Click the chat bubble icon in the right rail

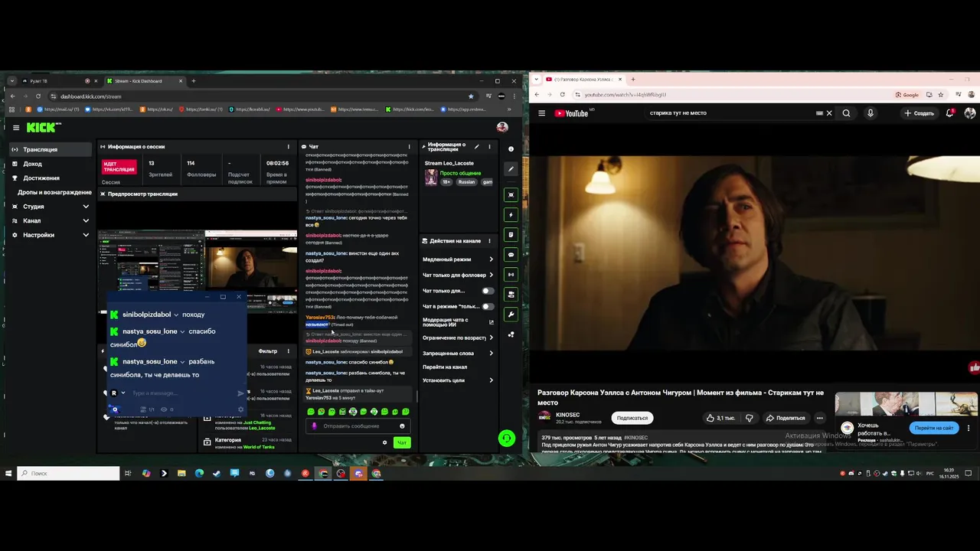511,255
